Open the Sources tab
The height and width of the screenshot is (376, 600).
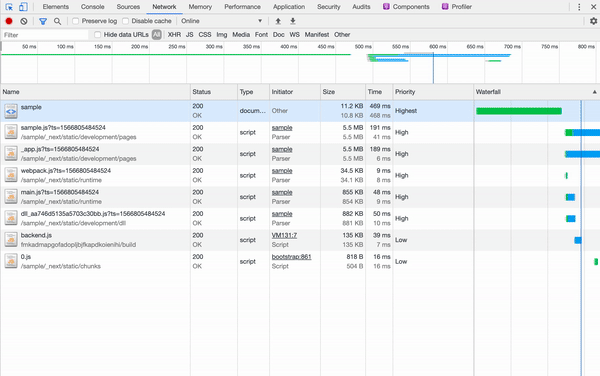tap(128, 7)
